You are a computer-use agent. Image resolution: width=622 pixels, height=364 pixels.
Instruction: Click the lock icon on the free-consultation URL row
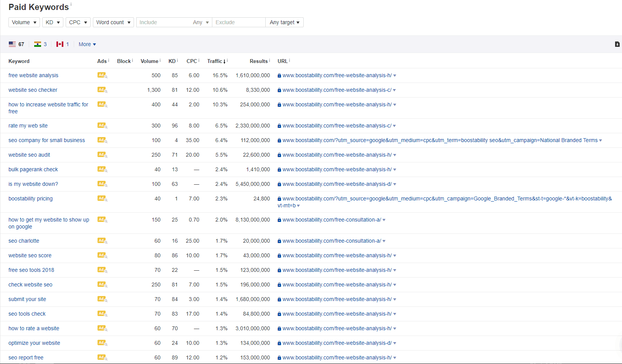[279, 220]
